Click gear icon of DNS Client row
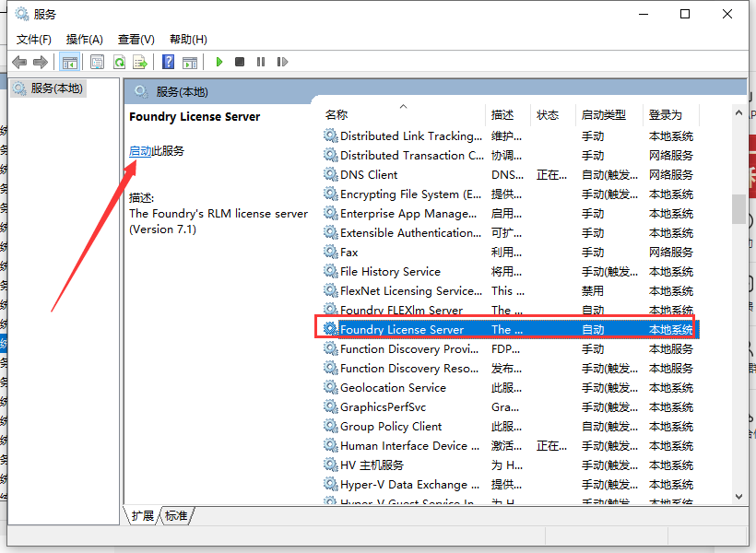756x553 pixels. 330,174
